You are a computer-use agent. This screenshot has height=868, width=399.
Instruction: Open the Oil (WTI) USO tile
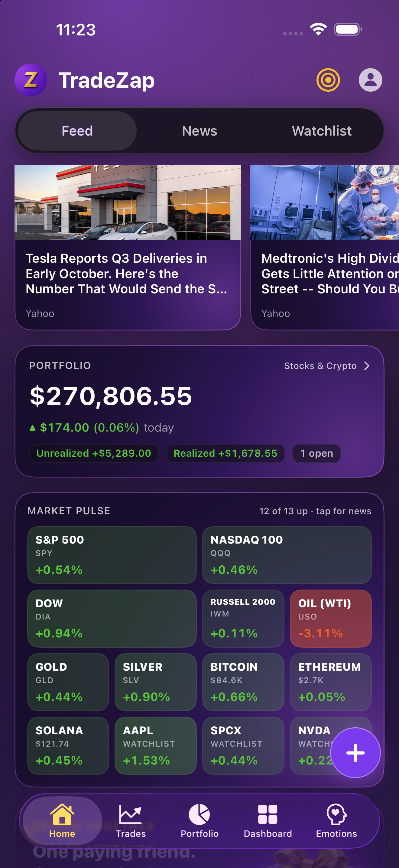point(331,618)
